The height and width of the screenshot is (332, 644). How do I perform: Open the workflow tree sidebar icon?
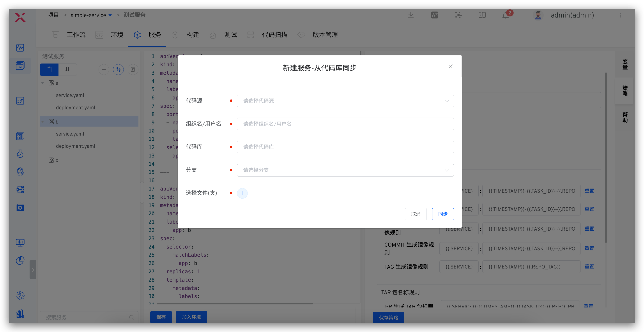20,189
